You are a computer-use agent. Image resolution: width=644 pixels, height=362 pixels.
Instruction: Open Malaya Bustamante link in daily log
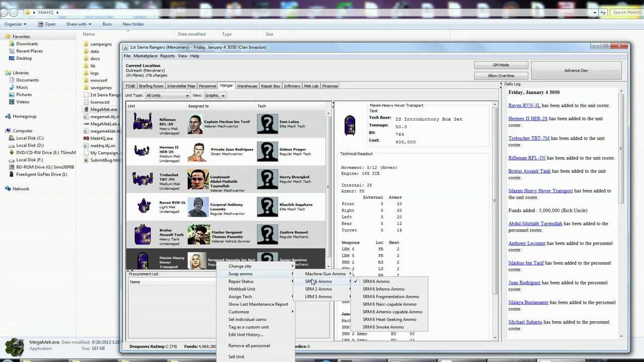pos(528,302)
